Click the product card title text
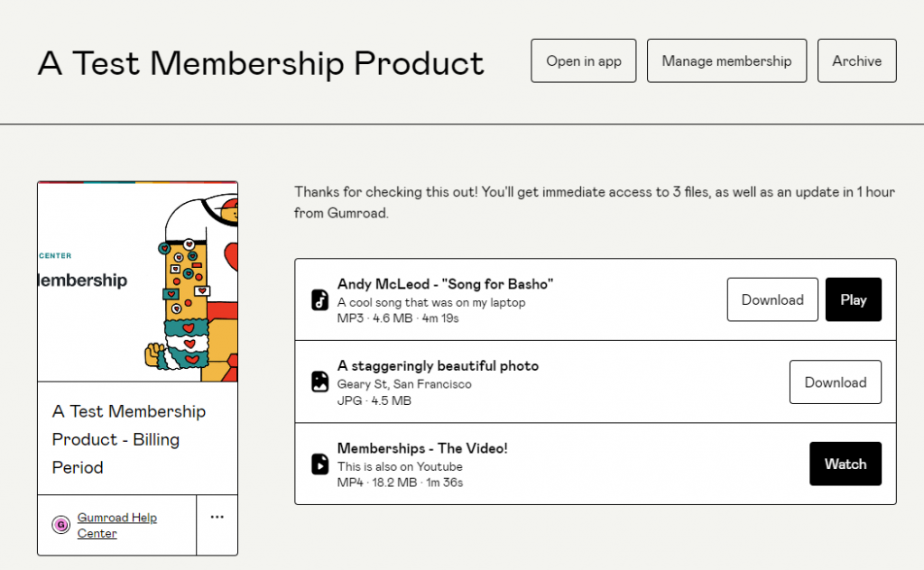 click(x=128, y=439)
